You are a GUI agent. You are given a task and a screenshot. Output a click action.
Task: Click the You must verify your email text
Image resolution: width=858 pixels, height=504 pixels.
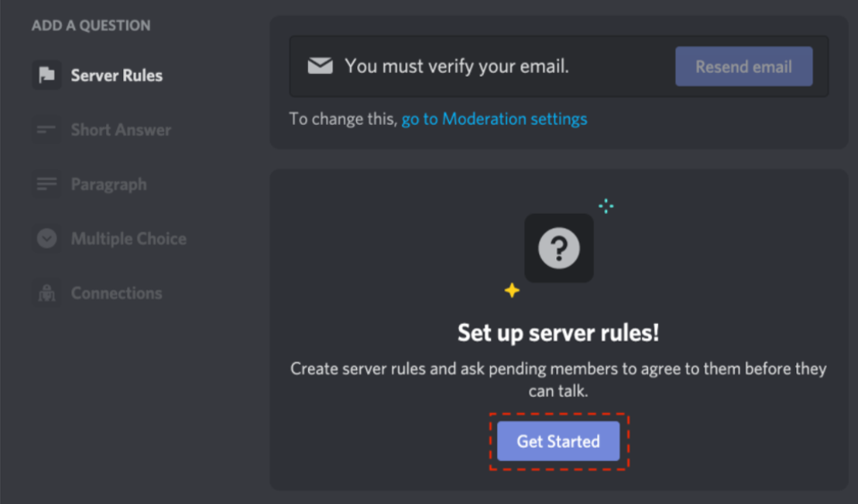coord(457,67)
